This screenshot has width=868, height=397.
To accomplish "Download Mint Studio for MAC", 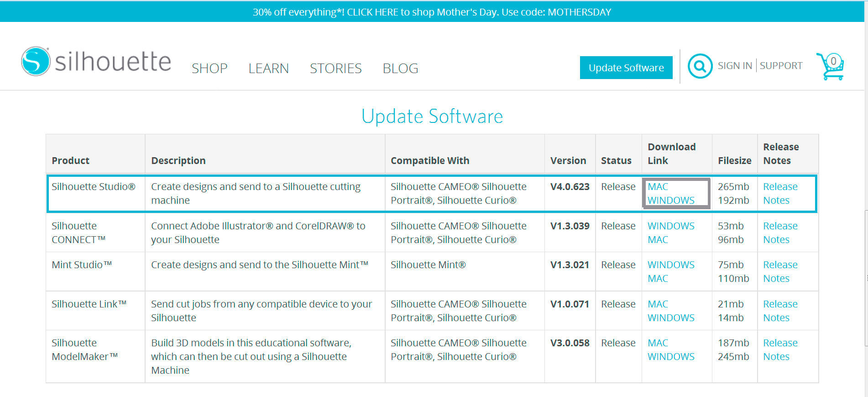I will pyautogui.click(x=658, y=279).
